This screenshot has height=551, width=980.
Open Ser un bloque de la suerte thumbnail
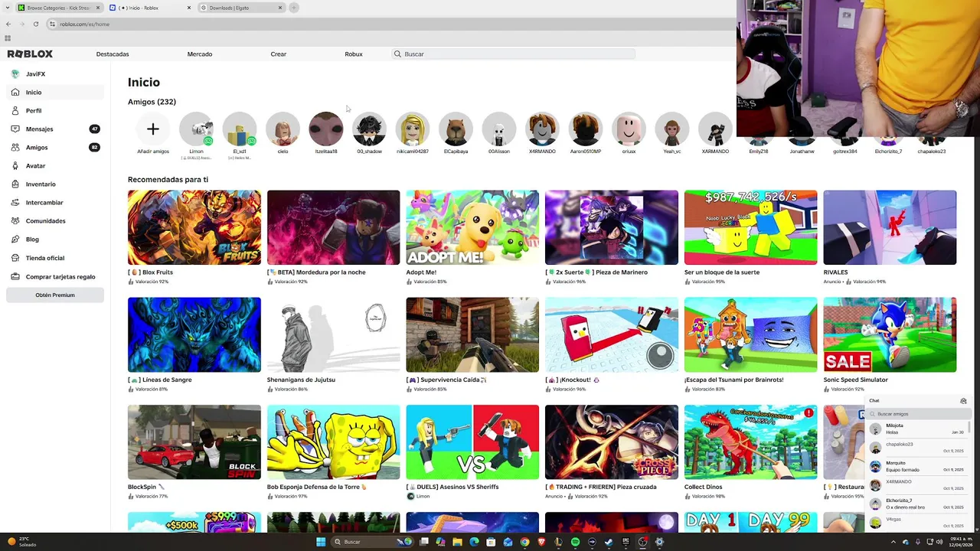[750, 227]
